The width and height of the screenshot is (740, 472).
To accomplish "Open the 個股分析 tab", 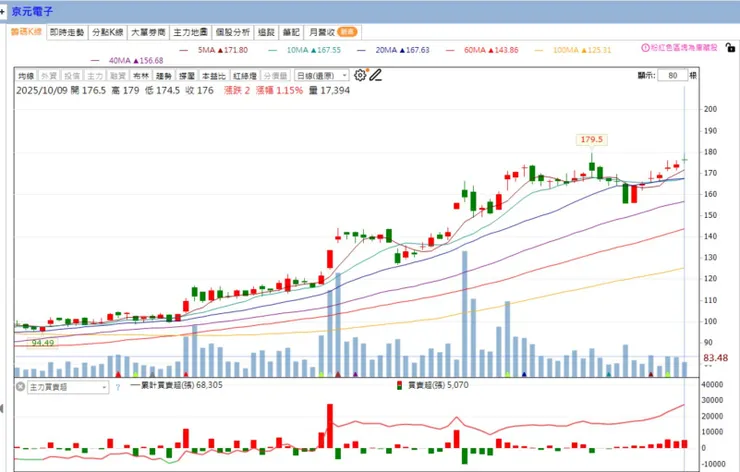I will click(x=233, y=32).
